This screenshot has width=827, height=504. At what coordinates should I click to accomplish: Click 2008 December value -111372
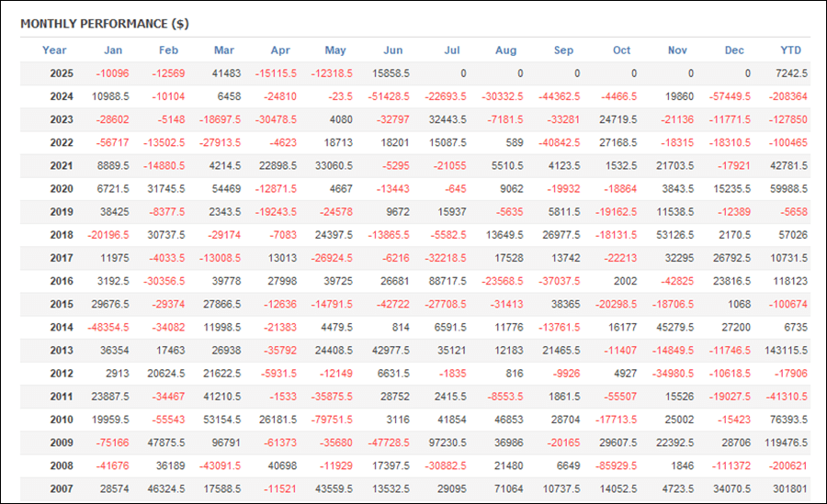pyautogui.click(x=731, y=465)
